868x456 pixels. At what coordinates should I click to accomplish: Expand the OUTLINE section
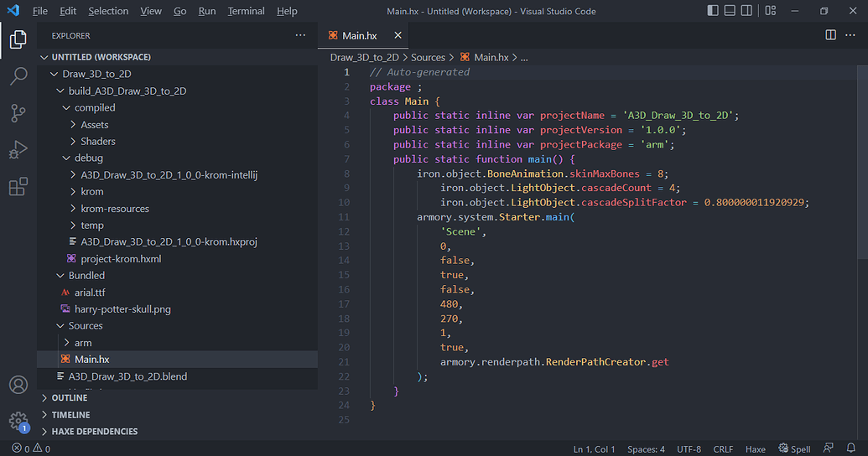tap(177, 398)
